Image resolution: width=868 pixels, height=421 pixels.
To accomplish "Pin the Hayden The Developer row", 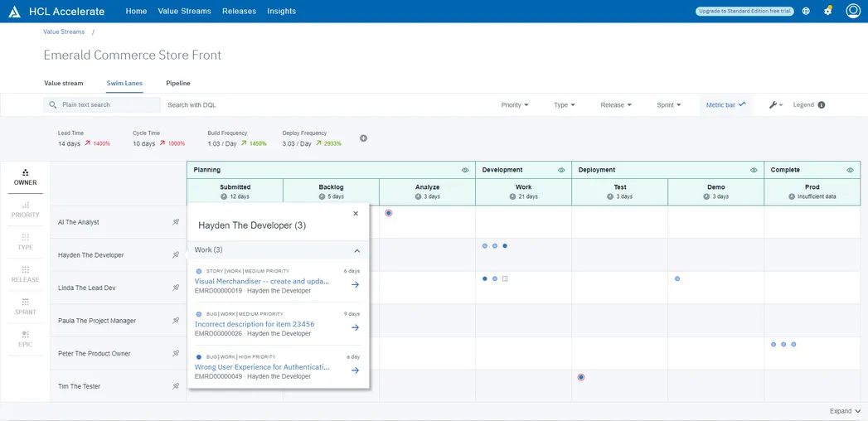I will point(175,255).
